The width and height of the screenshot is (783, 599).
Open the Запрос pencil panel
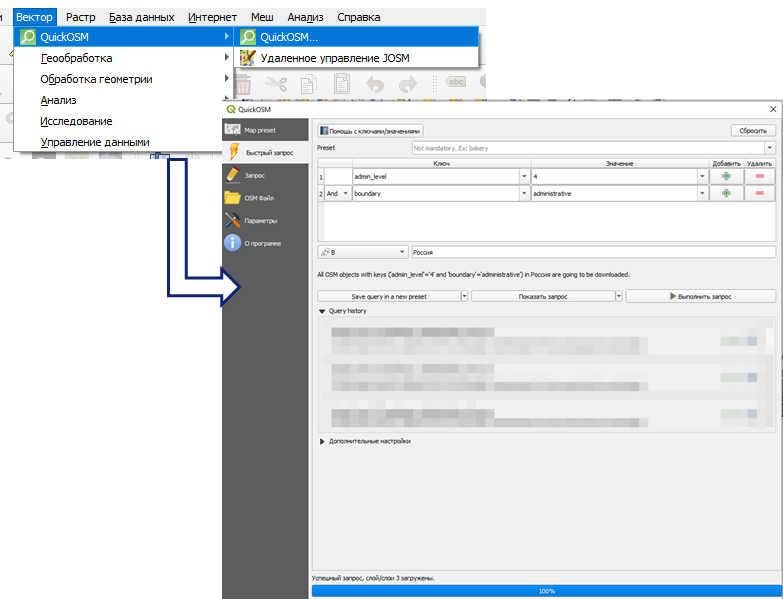point(265,175)
